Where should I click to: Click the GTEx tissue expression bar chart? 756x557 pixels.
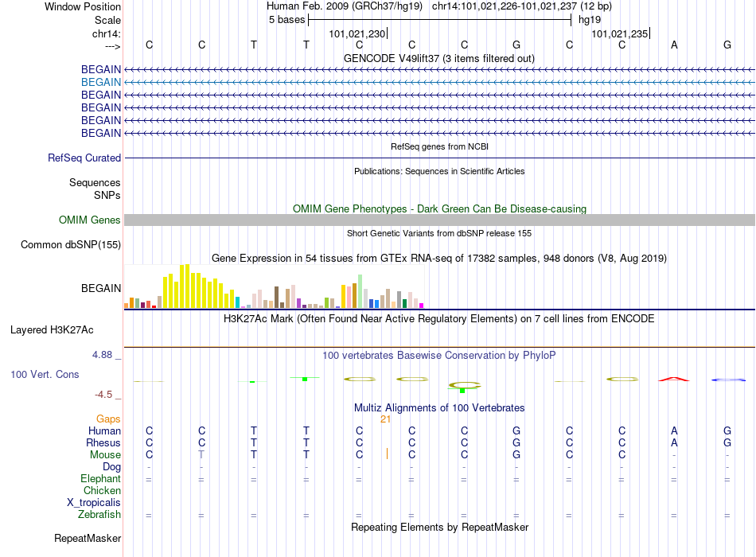click(x=274, y=286)
